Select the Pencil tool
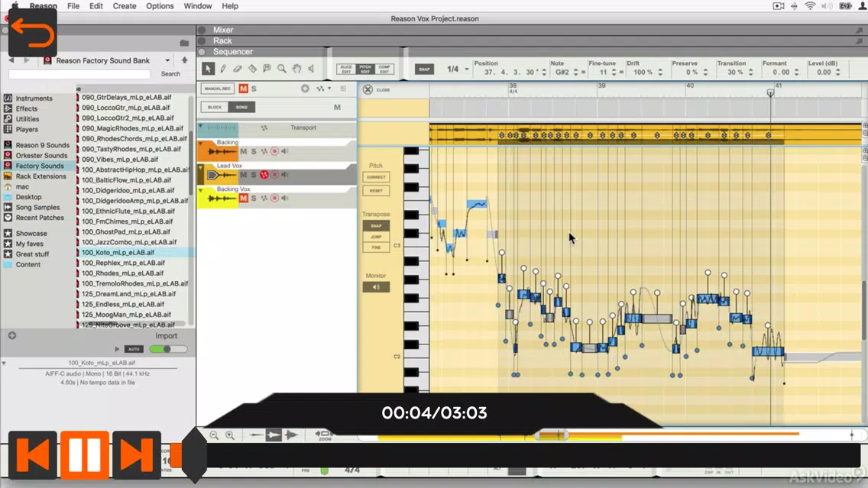The image size is (868, 488). click(223, 69)
